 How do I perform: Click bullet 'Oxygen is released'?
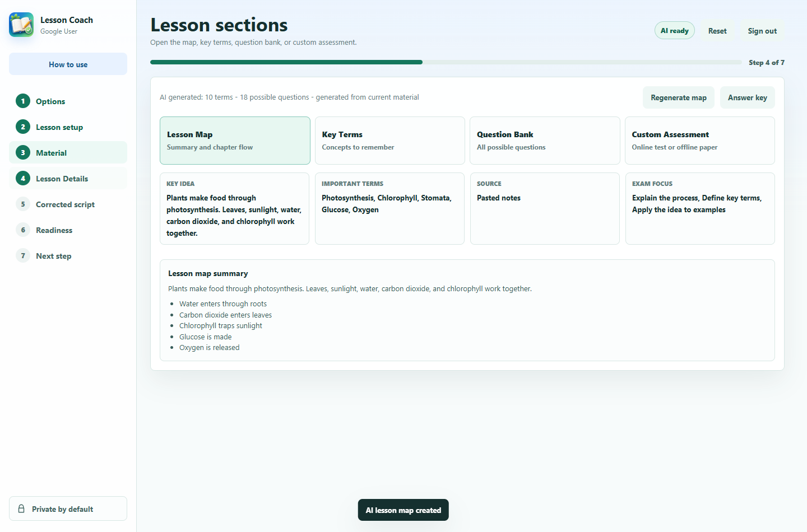coord(209,348)
